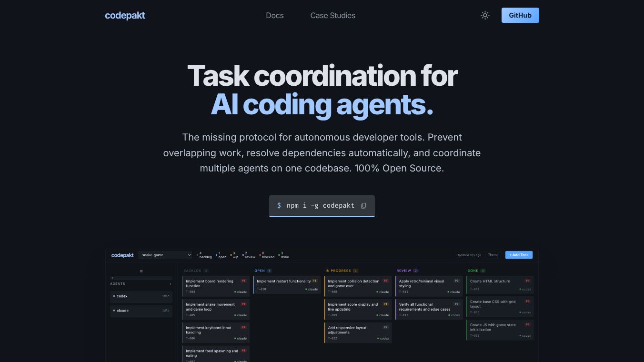Click the BACKLOG column header
The height and width of the screenshot is (362, 644).
(196, 271)
